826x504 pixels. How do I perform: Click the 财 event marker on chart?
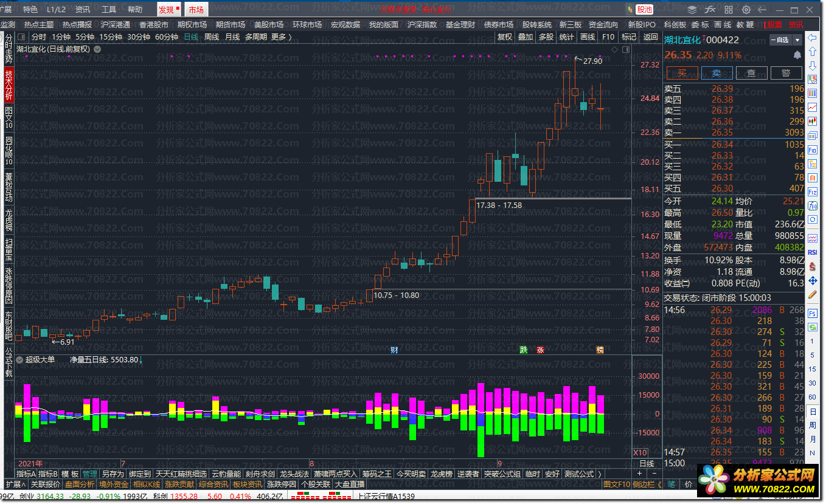(394, 350)
